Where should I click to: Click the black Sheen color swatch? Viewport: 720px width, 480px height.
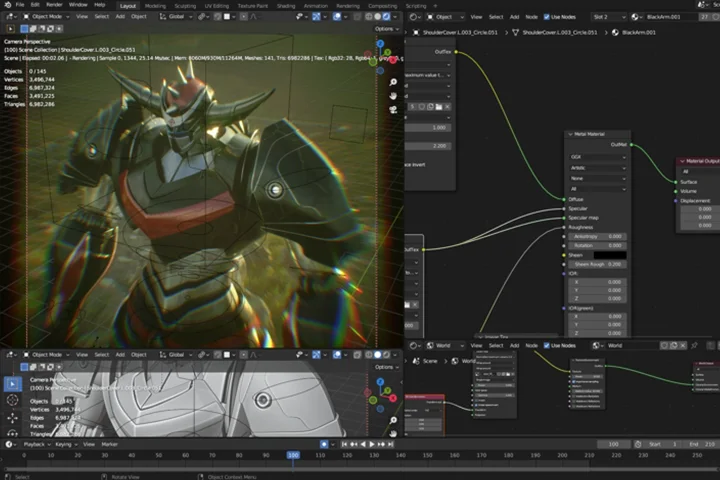pos(610,255)
